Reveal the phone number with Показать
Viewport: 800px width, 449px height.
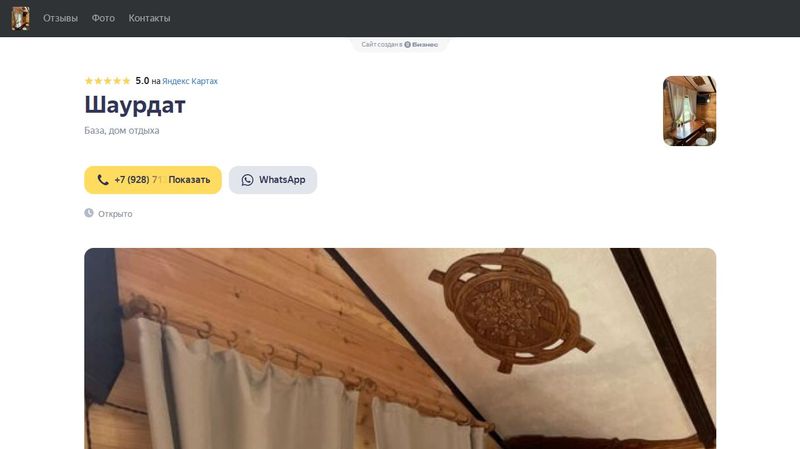point(189,180)
